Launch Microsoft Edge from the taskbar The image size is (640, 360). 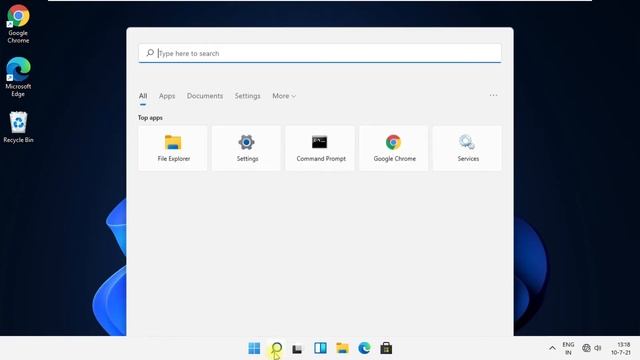pyautogui.click(x=364, y=348)
